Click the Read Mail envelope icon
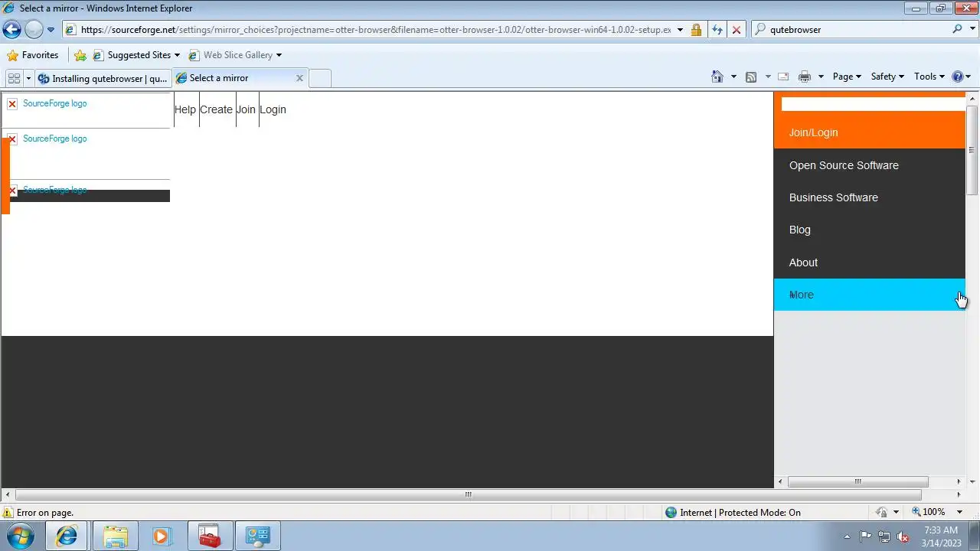This screenshot has height=551, width=980. click(783, 77)
